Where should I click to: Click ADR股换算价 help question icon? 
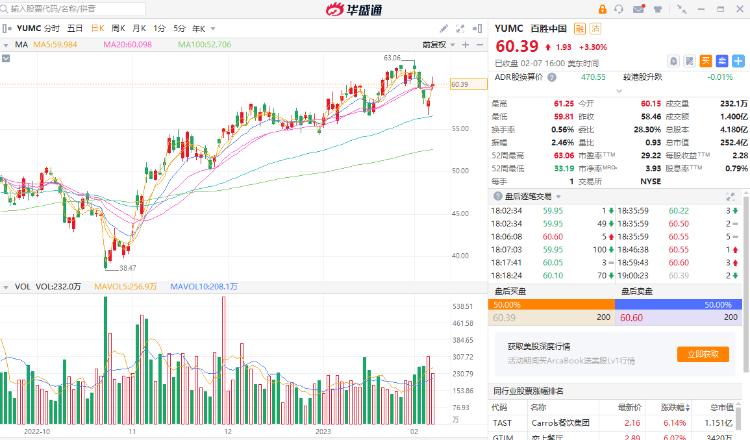552,77
